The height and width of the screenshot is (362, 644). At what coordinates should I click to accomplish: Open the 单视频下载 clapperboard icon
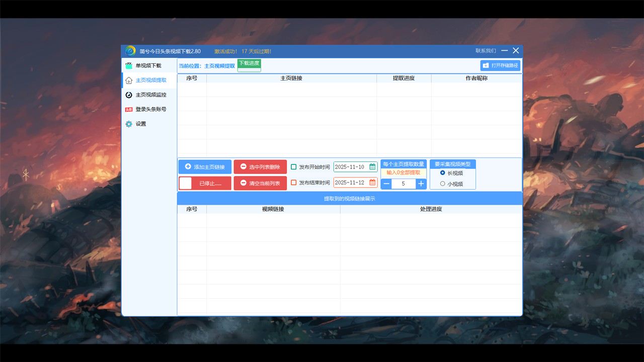click(129, 66)
